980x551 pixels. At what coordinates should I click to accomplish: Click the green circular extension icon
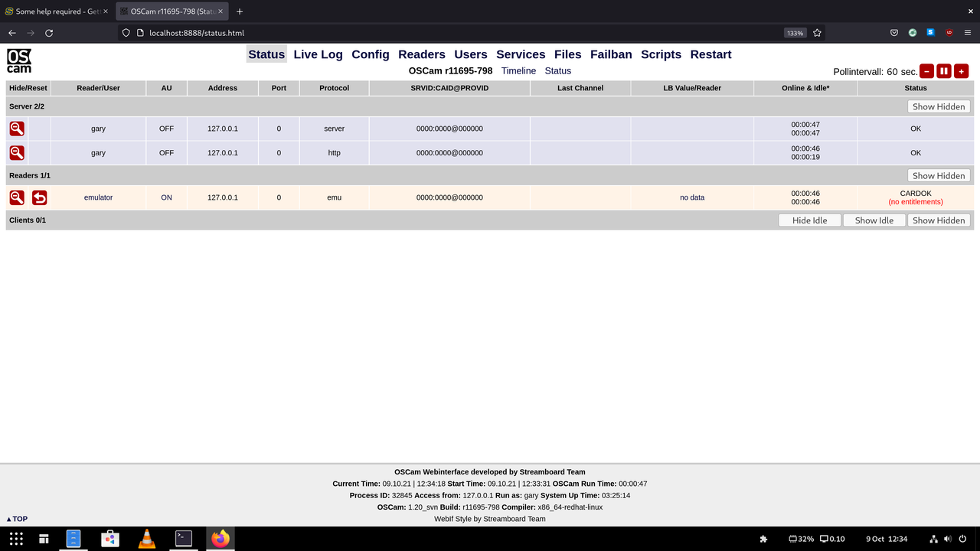point(913,33)
